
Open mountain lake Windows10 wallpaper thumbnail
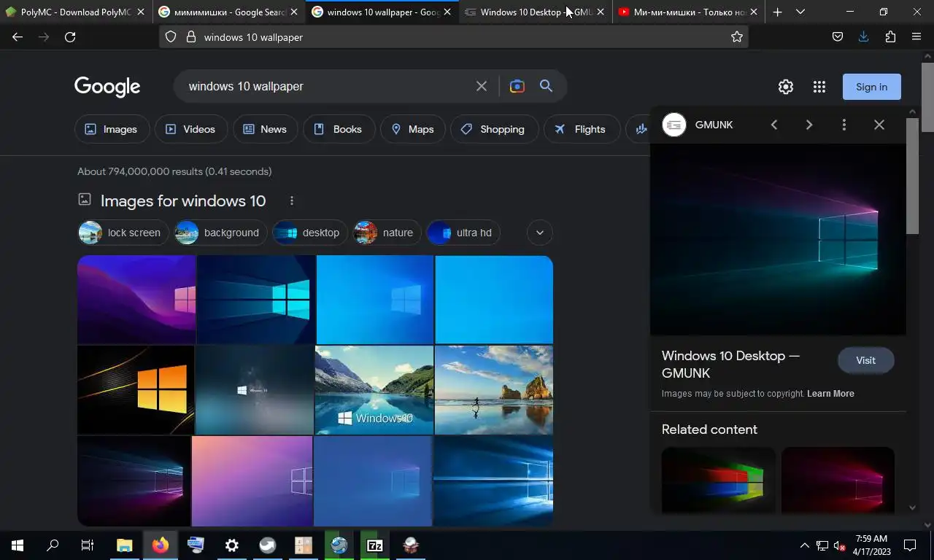[374, 389]
